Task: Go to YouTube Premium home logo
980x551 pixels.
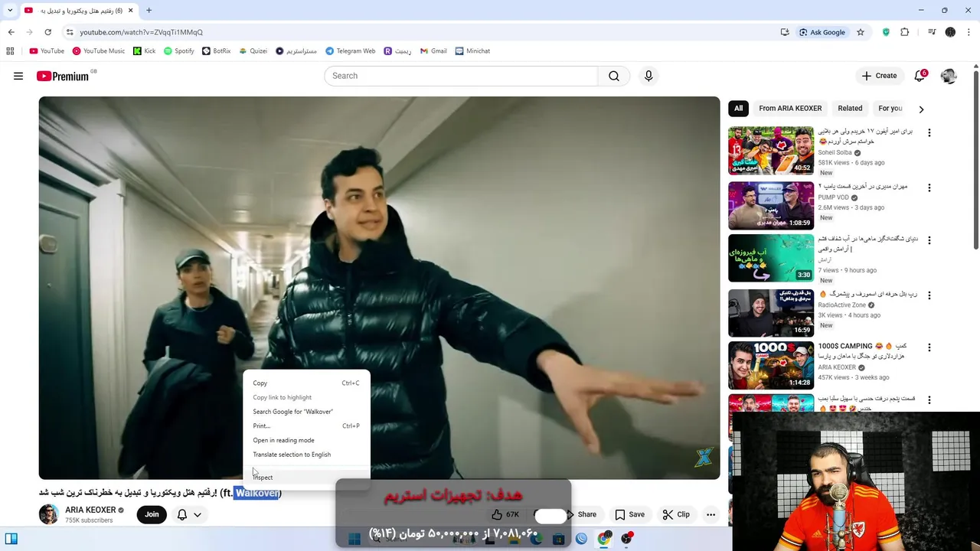Action: (63, 76)
